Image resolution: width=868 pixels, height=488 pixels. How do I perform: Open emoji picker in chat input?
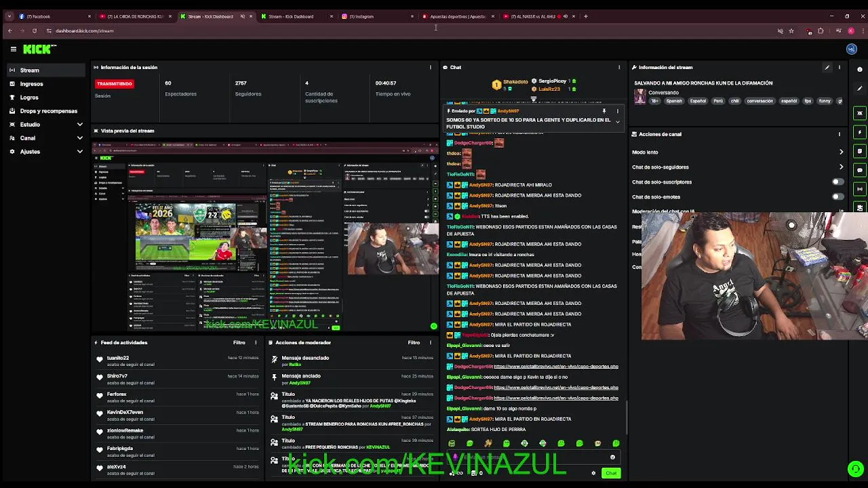coord(612,457)
